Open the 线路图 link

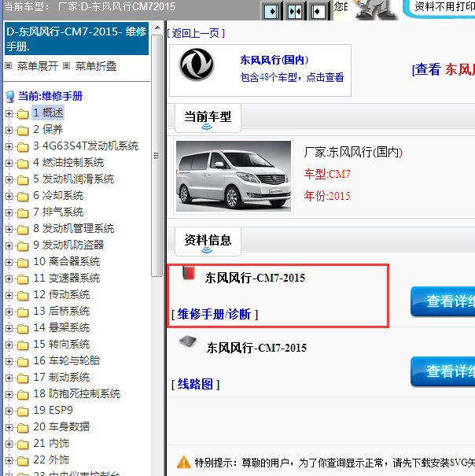[195, 384]
